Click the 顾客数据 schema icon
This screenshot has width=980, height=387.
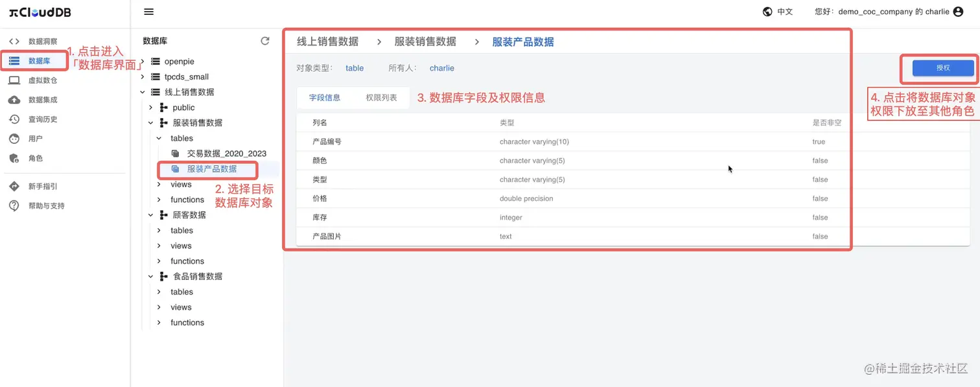163,215
